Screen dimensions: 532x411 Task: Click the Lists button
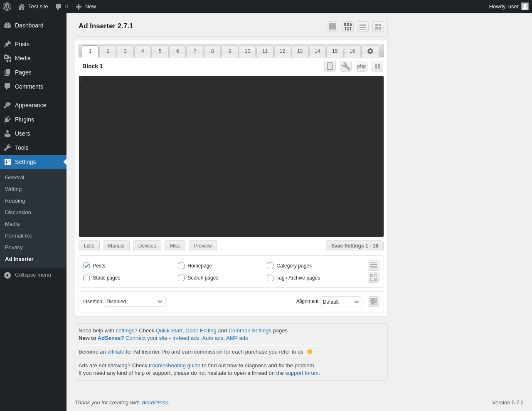pyautogui.click(x=89, y=246)
